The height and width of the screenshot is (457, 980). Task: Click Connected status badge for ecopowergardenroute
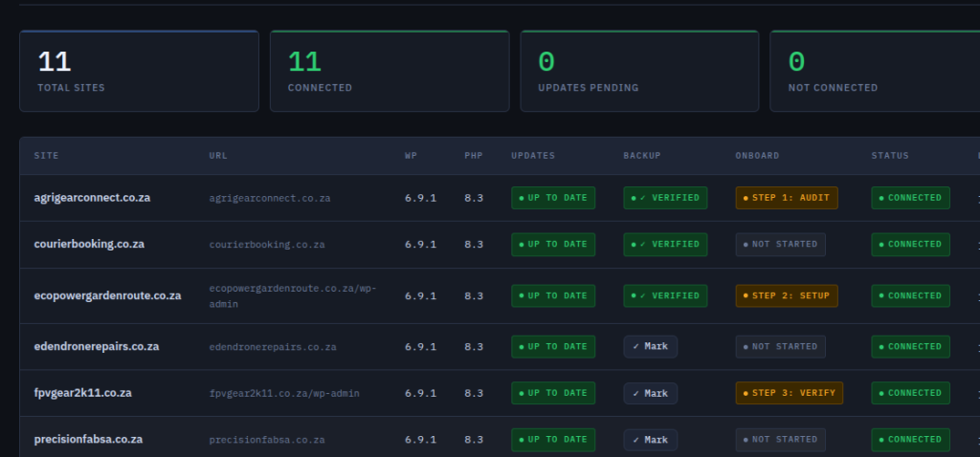tap(911, 296)
